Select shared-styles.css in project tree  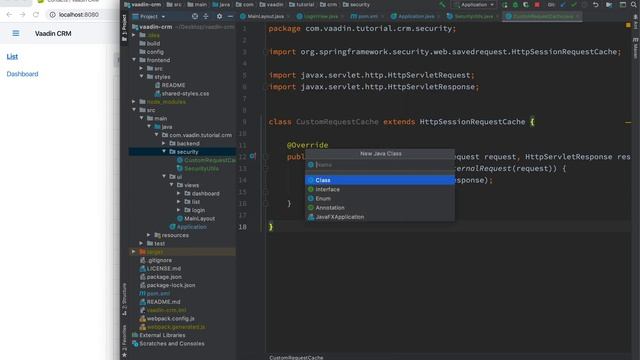point(182,93)
